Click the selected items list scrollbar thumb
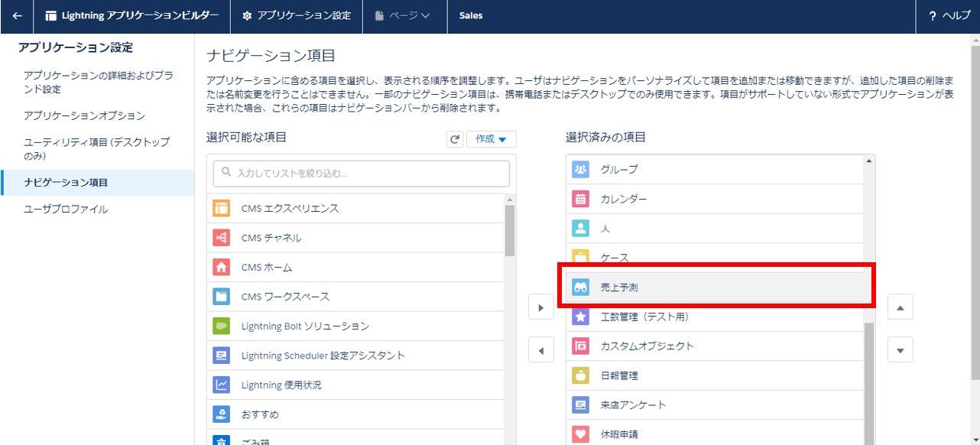Screen dimensions: 980x445 (869, 382)
